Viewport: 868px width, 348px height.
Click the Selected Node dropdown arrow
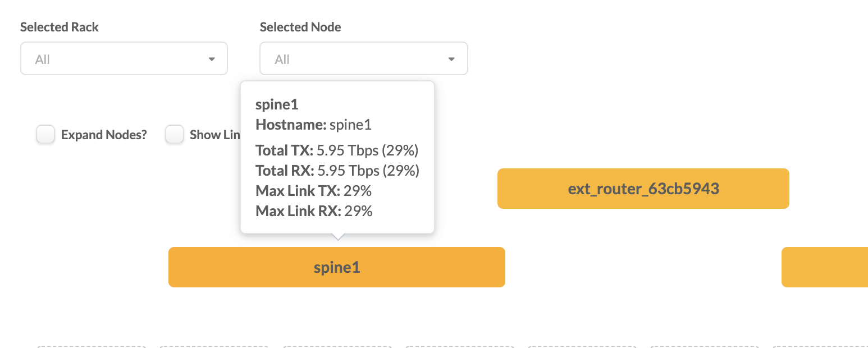[x=451, y=59]
